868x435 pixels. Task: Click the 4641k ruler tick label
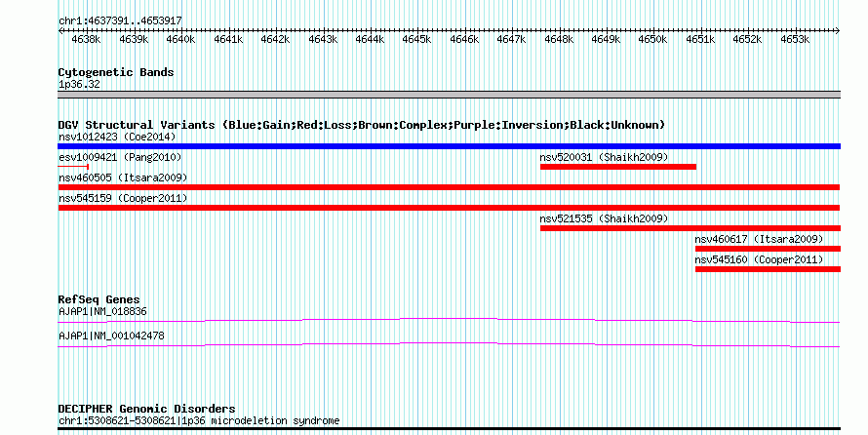click(228, 40)
